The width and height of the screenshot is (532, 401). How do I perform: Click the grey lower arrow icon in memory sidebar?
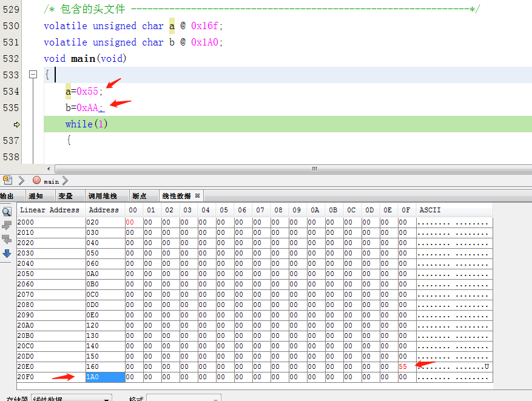tap(7, 239)
